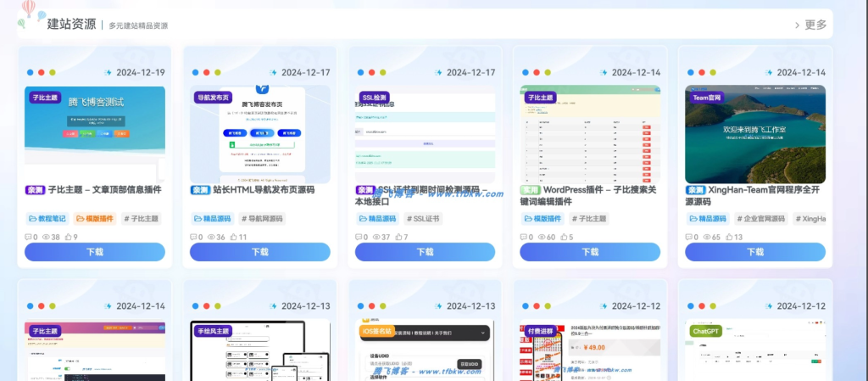The width and height of the screenshot is (868, 381).
Task: Open the 手绘风主题 device mockup thumbnail
Action: pos(260,350)
